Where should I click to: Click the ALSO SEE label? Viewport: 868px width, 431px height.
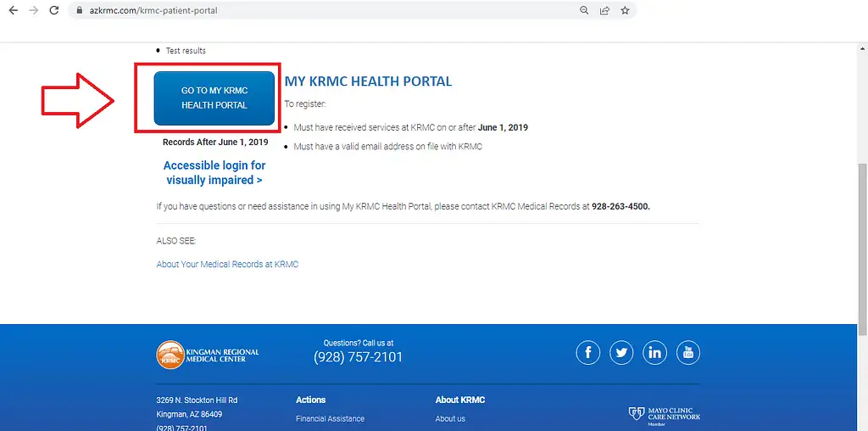pyautogui.click(x=176, y=242)
